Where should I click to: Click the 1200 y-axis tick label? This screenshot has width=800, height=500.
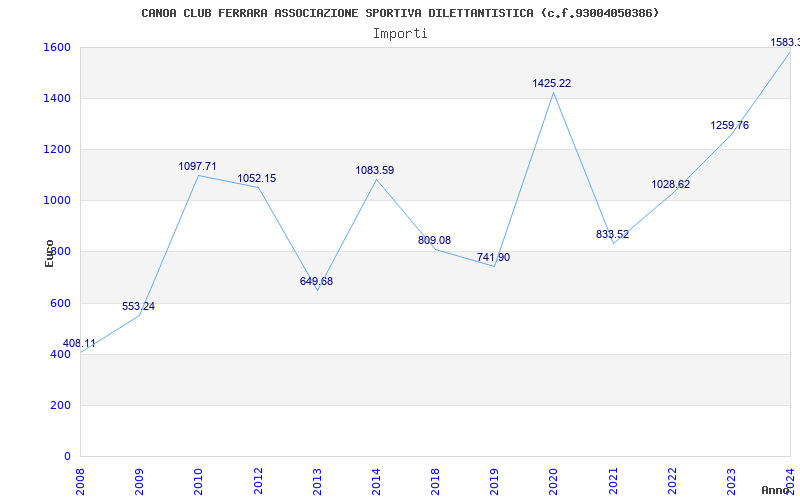58,149
